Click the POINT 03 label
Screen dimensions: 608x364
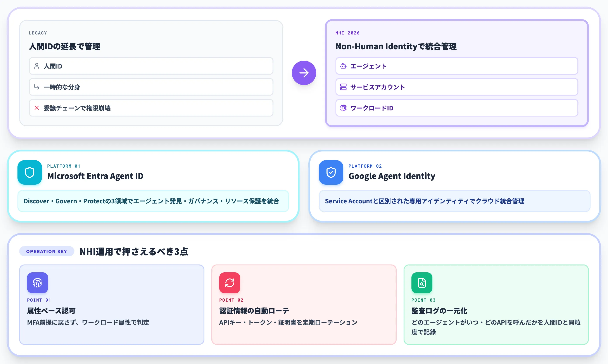pyautogui.click(x=423, y=300)
